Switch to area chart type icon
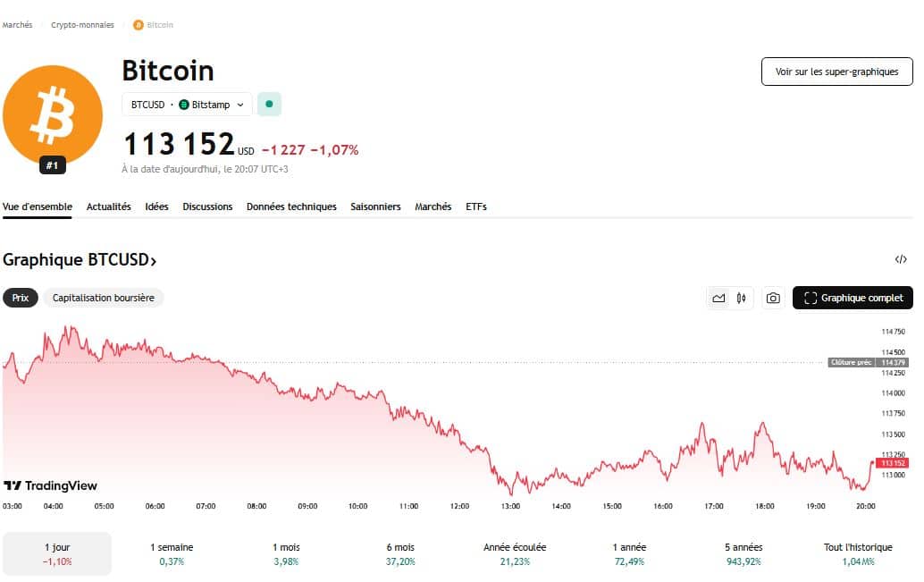 click(x=718, y=298)
